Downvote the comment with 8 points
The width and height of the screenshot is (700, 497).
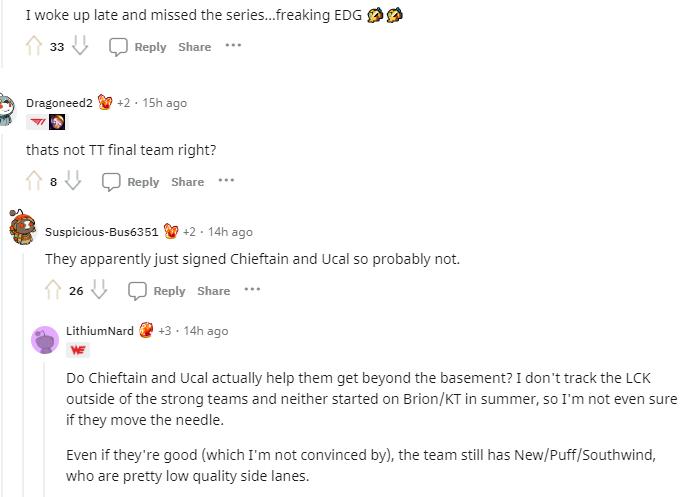tap(73, 180)
